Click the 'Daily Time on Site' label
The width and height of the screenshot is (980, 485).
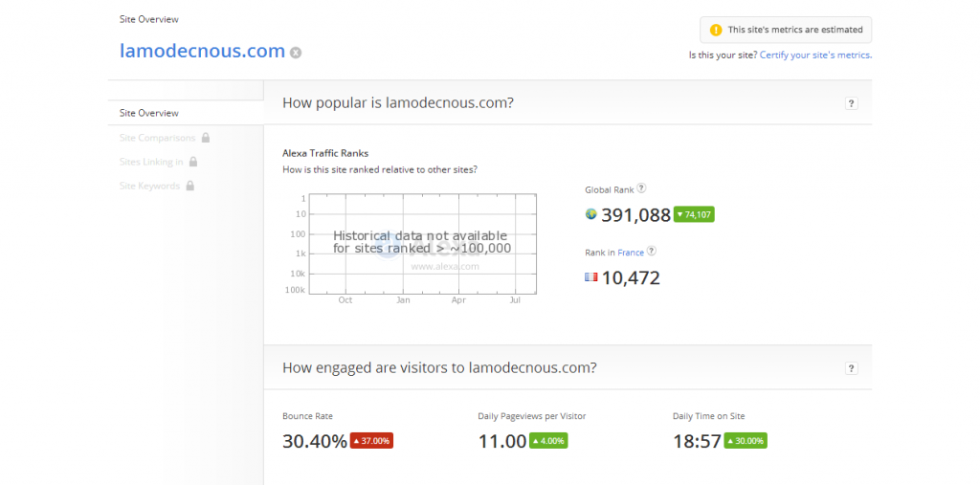709,416
